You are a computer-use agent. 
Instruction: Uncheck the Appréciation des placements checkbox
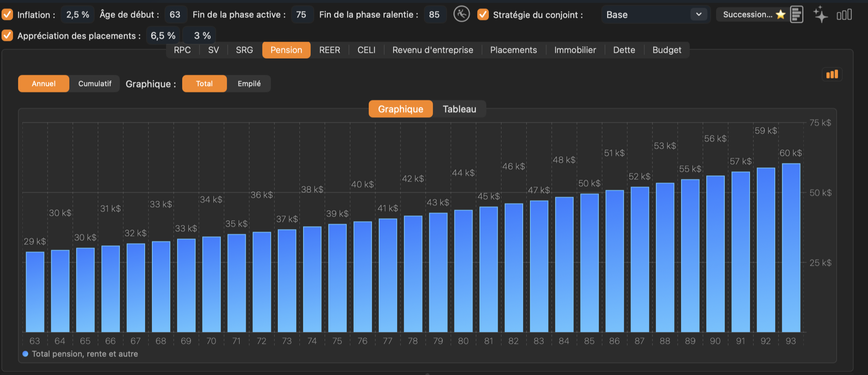click(x=7, y=36)
